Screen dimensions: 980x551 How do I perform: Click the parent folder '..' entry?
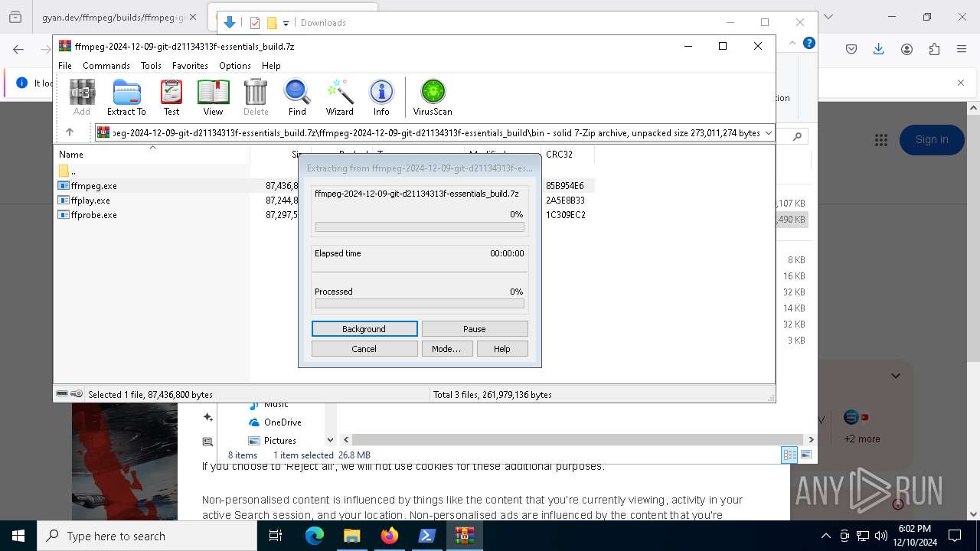pyautogui.click(x=68, y=171)
